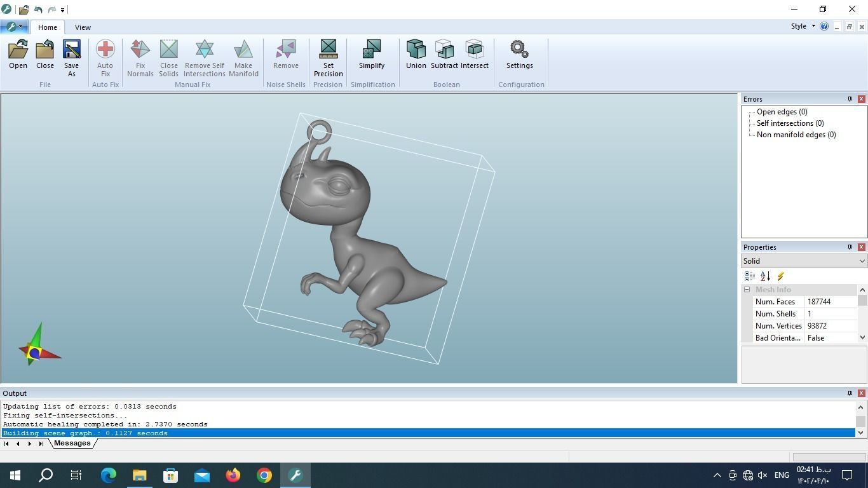The height and width of the screenshot is (488, 868).
Task: Open File Explorer from taskbar
Action: (139, 475)
